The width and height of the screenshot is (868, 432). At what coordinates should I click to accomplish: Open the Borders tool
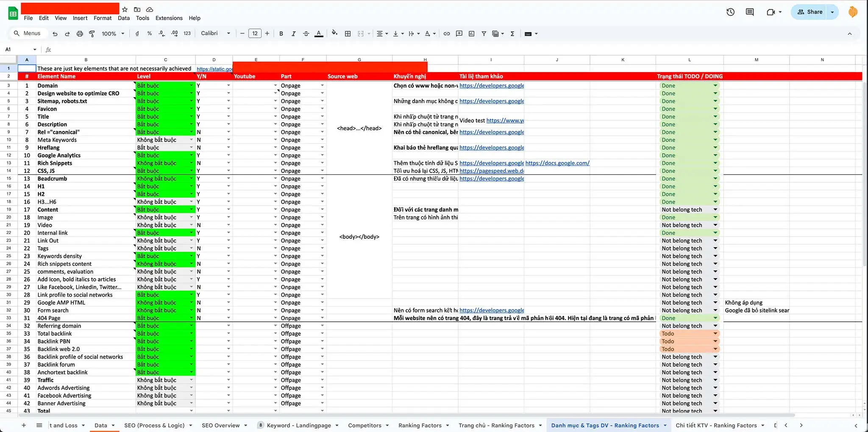click(x=348, y=34)
